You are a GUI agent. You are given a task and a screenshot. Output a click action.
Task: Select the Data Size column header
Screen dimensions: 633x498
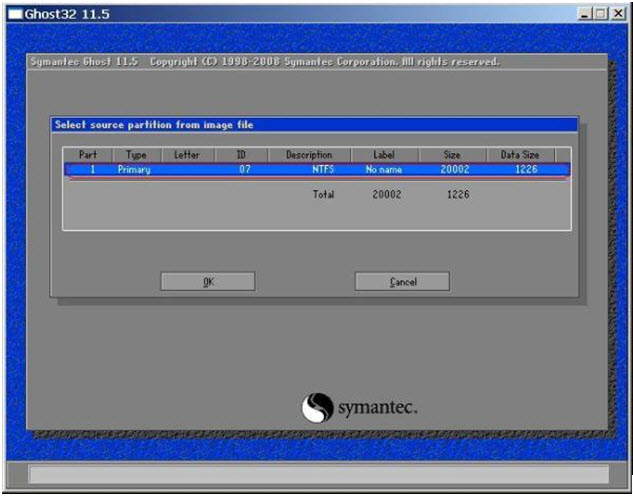[519, 155]
